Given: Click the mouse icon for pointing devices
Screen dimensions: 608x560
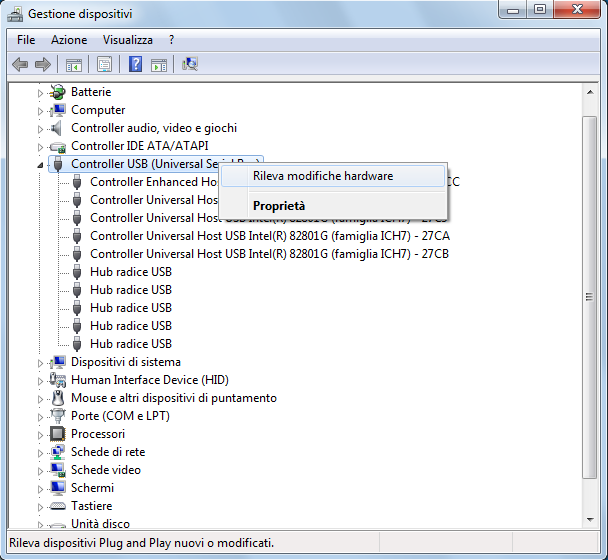Looking at the screenshot, I should coord(58,398).
